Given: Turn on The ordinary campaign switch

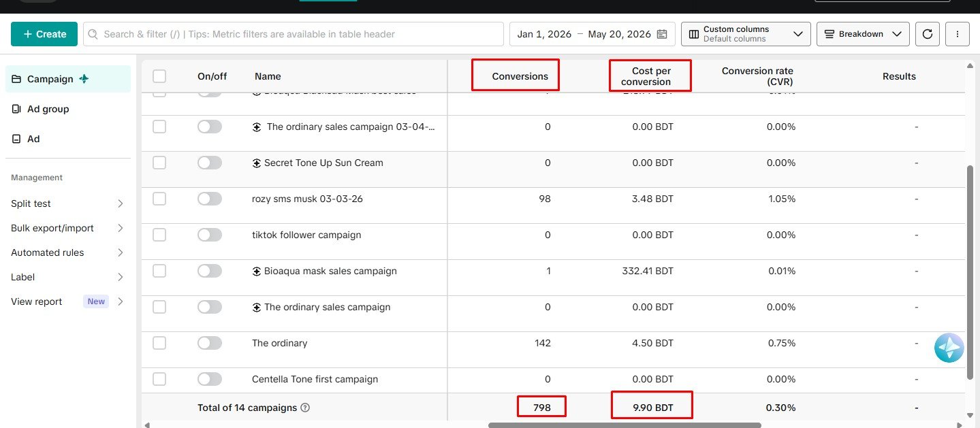Looking at the screenshot, I should tap(210, 343).
